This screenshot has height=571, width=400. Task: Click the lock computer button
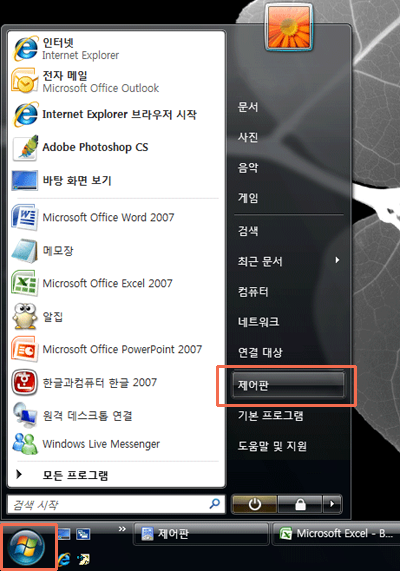coord(300,504)
